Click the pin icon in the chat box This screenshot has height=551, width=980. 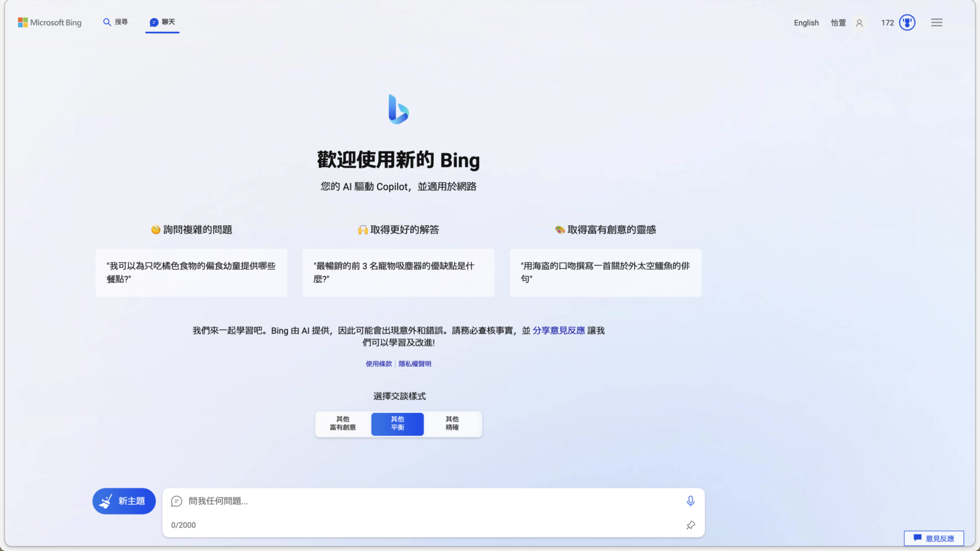tap(690, 525)
